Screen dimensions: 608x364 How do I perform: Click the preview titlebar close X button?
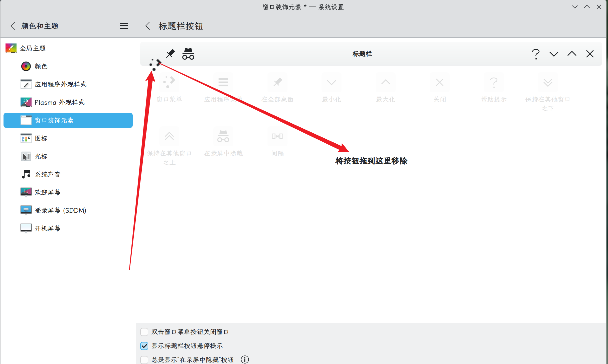coord(590,54)
